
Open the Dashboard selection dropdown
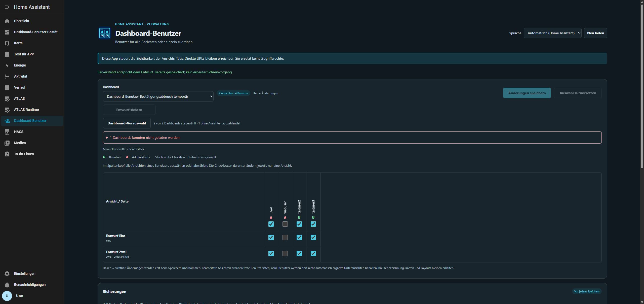coord(158,96)
